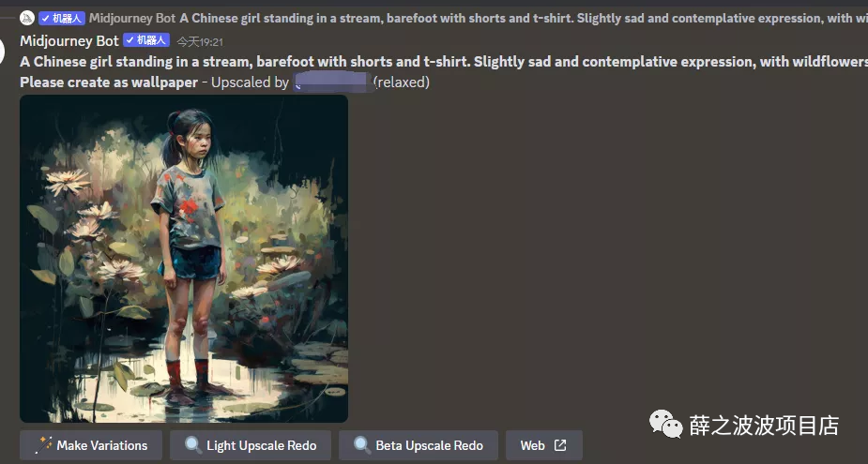Click the sailboat avatar in reply preview
868x464 pixels.
[27, 18]
